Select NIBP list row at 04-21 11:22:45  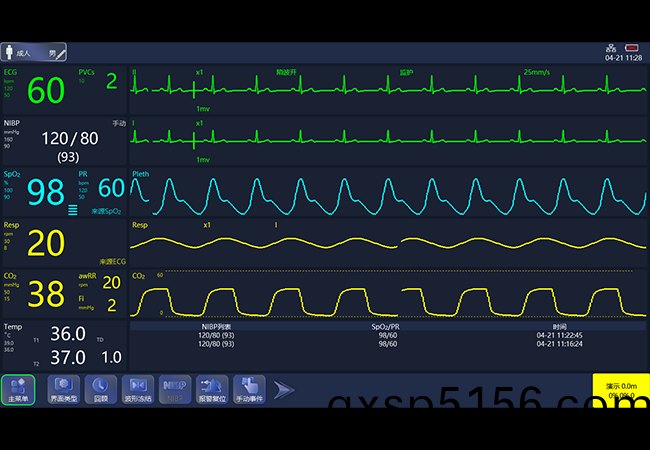388,335
